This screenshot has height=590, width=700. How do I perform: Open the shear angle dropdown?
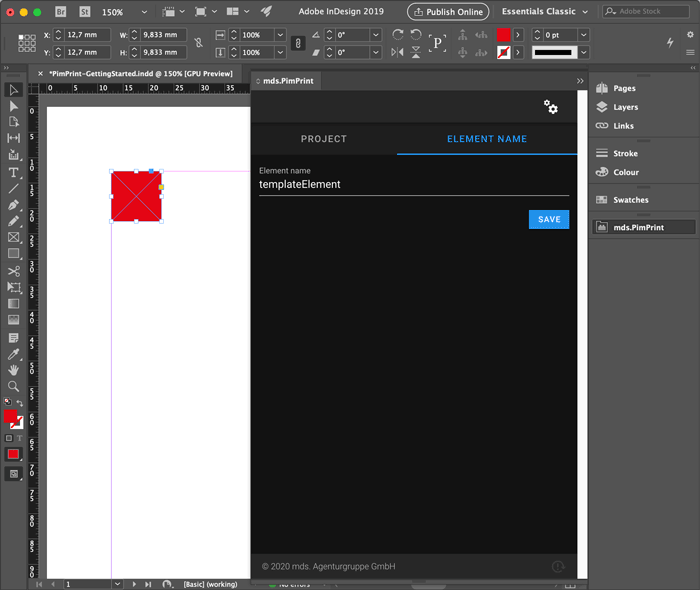click(376, 52)
